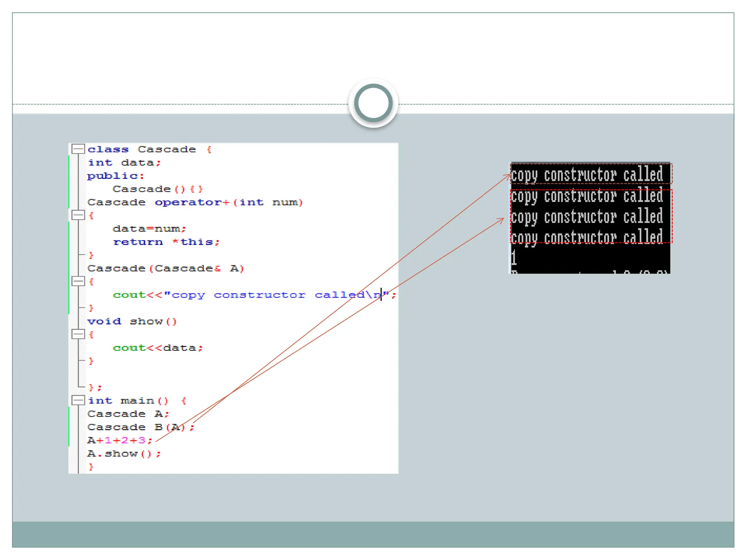The height and width of the screenshot is (560, 747).
Task: Click the first 'copy constructor called' console line
Action: coord(587,175)
